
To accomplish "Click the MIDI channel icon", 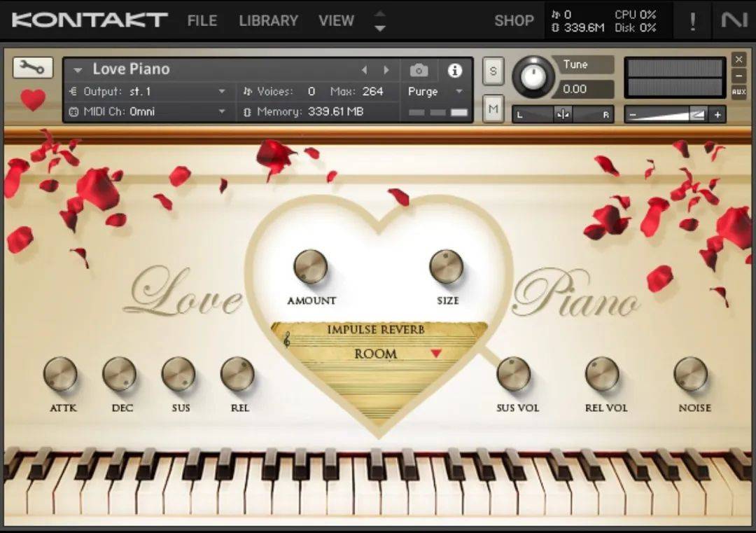I will (x=73, y=112).
